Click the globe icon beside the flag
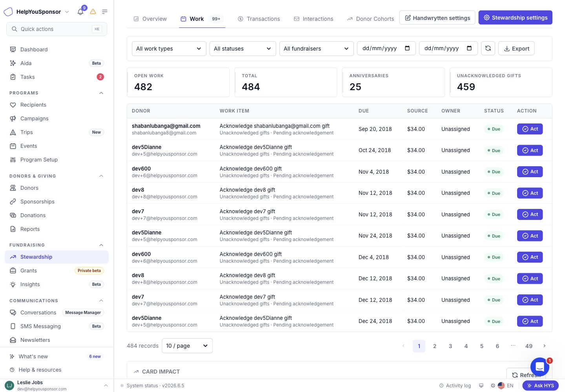Screen dimensions: 565x392 (x=493, y=386)
